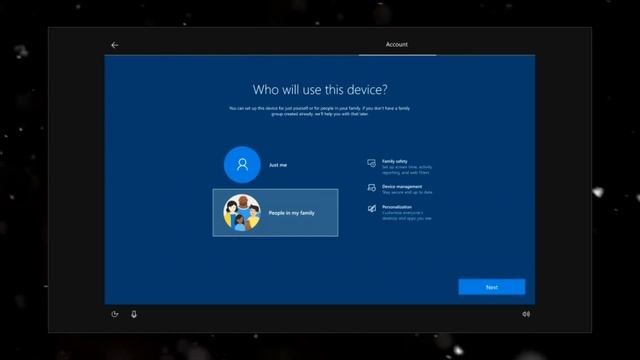Click the Personalization icon
This screenshot has width=640, height=360.
[x=371, y=209]
